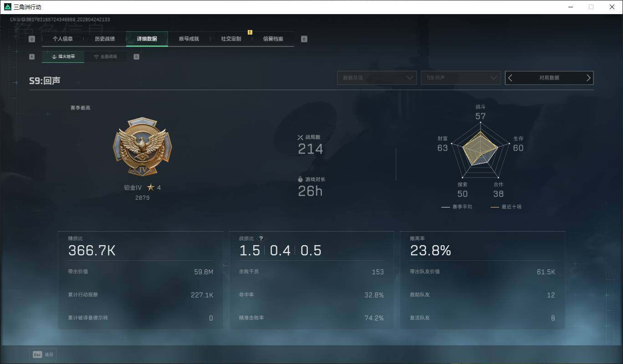Screen dimensions: 623x364
Task: Click the 合作 38 radar stat
Action: [499, 190]
